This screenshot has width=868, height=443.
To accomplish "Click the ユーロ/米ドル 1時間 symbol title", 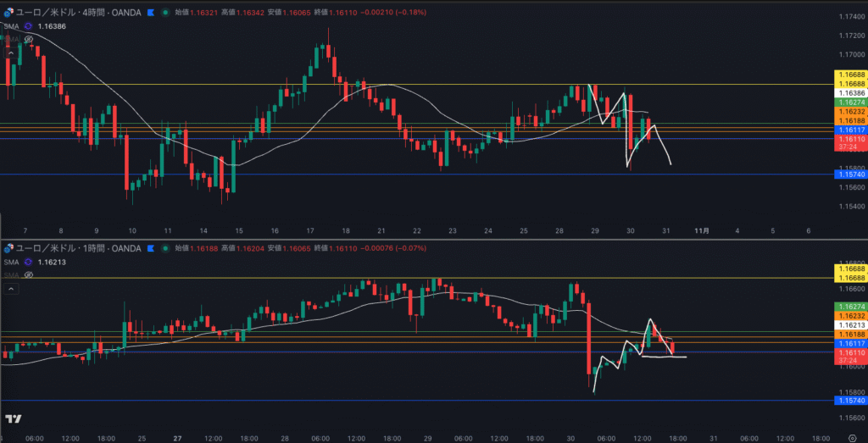I will [x=76, y=248].
